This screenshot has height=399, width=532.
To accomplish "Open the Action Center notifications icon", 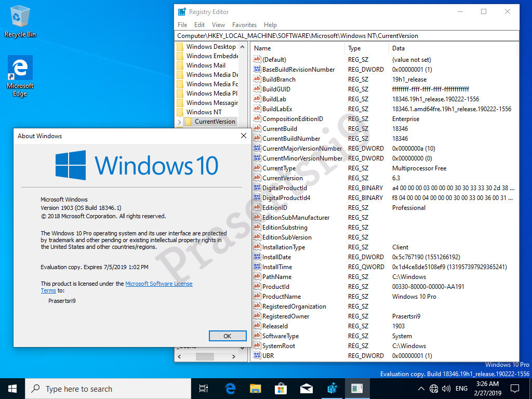I will (x=515, y=389).
